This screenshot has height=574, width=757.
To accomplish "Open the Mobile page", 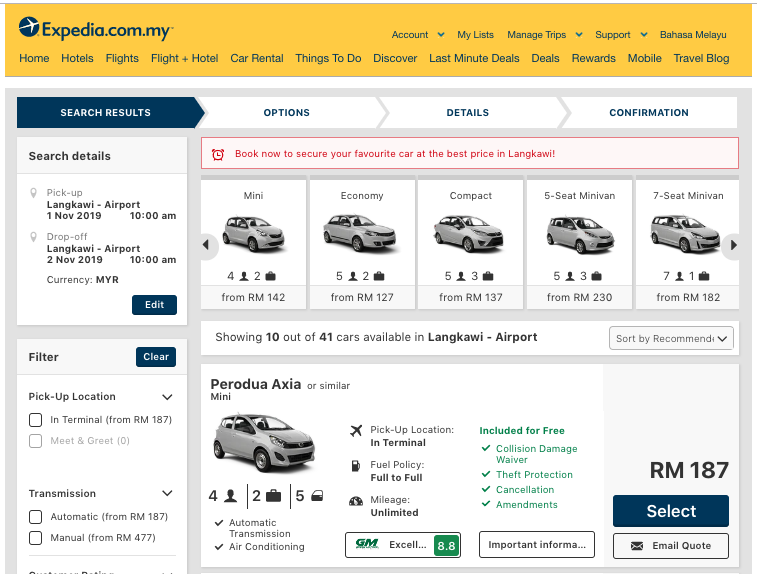I will pyautogui.click(x=645, y=58).
